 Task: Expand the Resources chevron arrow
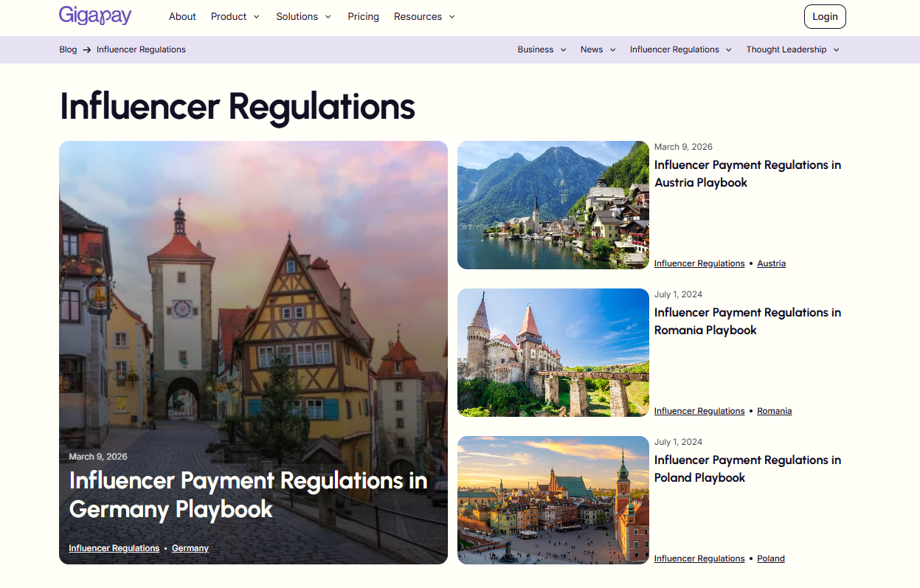tap(452, 17)
